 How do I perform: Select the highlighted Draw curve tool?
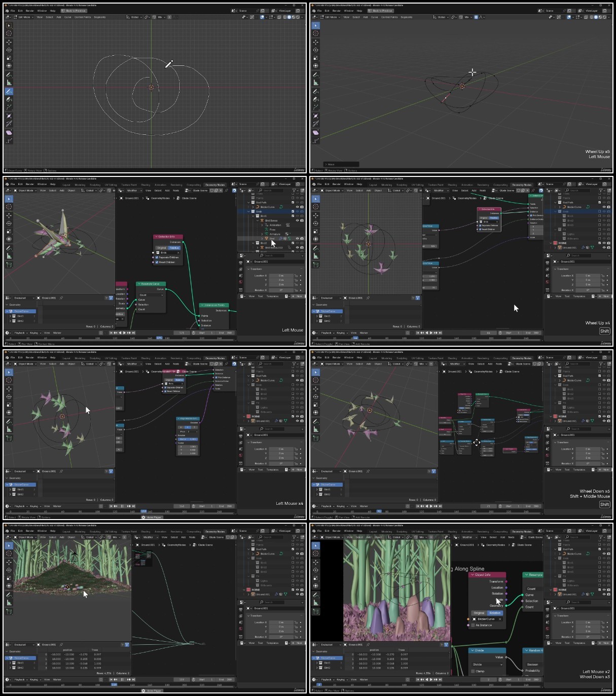[9, 91]
